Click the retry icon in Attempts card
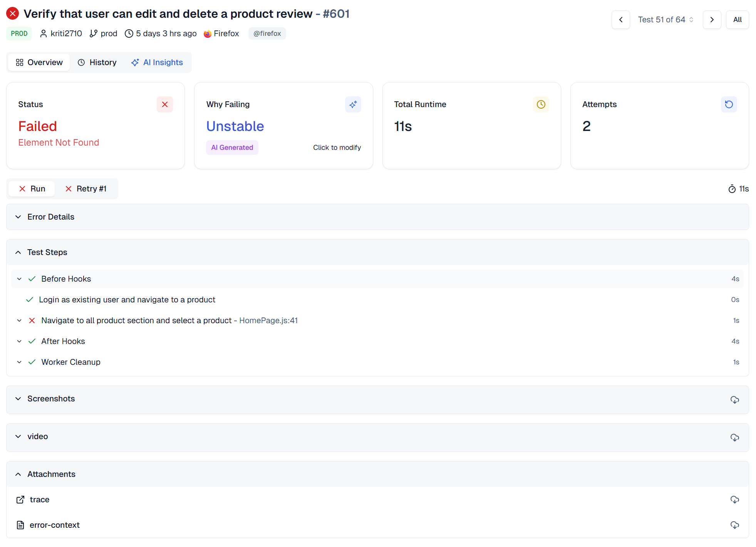The image size is (756, 547). point(729,104)
